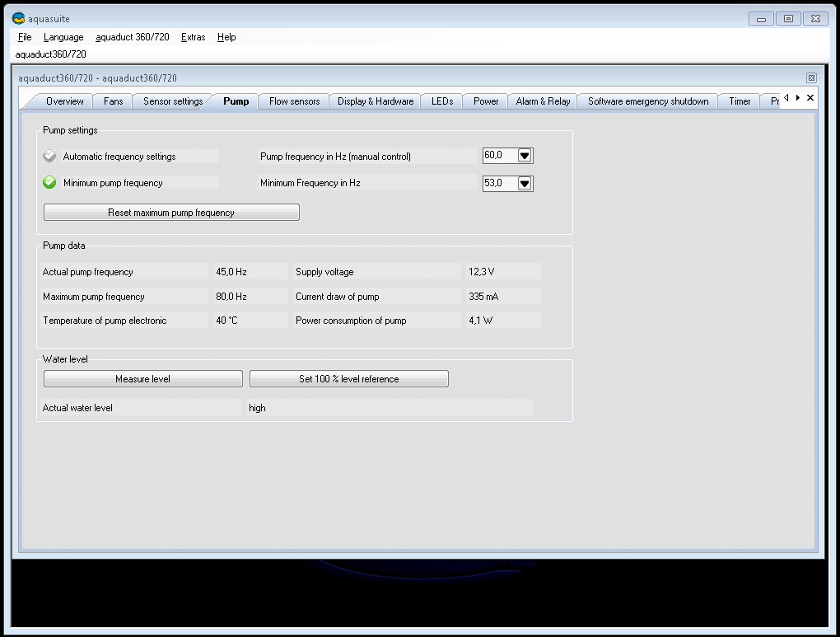
Task: Close the aquaduct360/720 inner panel
Action: [x=811, y=78]
